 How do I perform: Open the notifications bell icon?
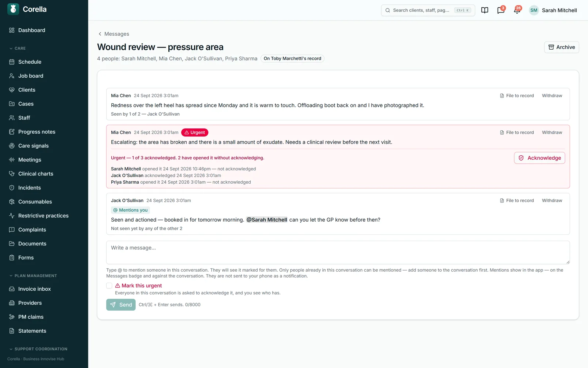pos(517,10)
